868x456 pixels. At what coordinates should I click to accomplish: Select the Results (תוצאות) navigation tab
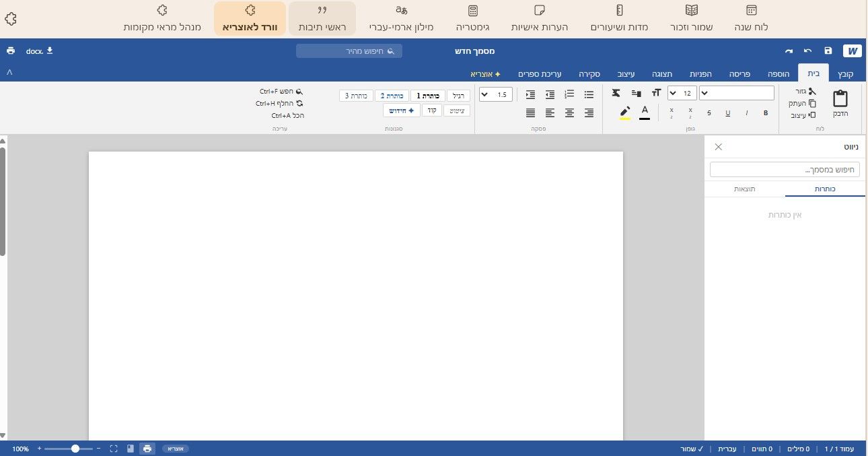(744, 189)
